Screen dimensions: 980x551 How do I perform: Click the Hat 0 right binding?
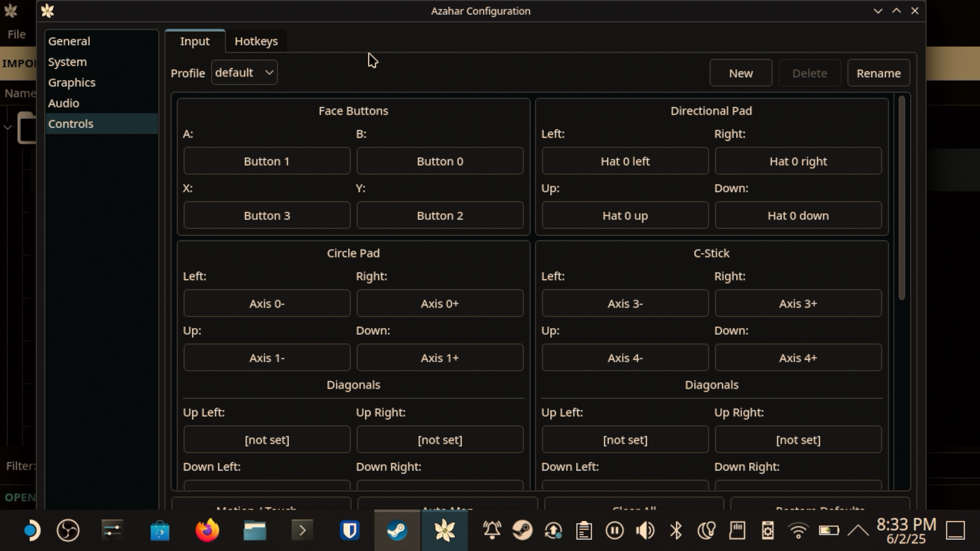(x=798, y=161)
